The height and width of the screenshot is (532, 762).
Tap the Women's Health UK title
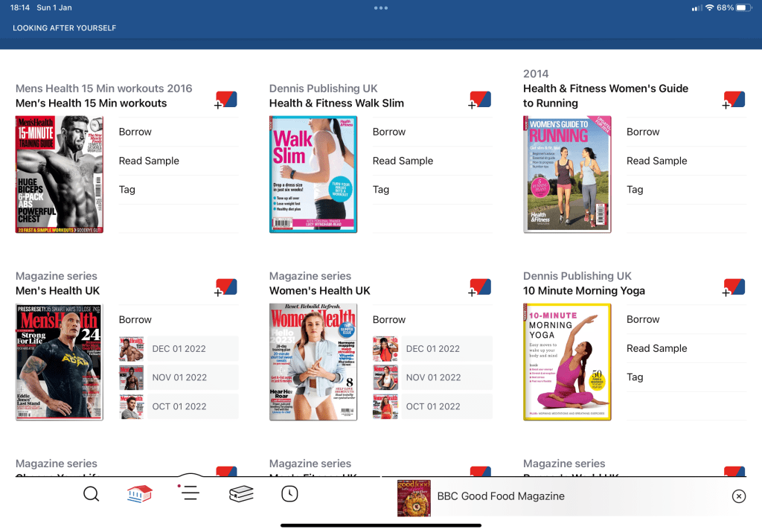(320, 291)
